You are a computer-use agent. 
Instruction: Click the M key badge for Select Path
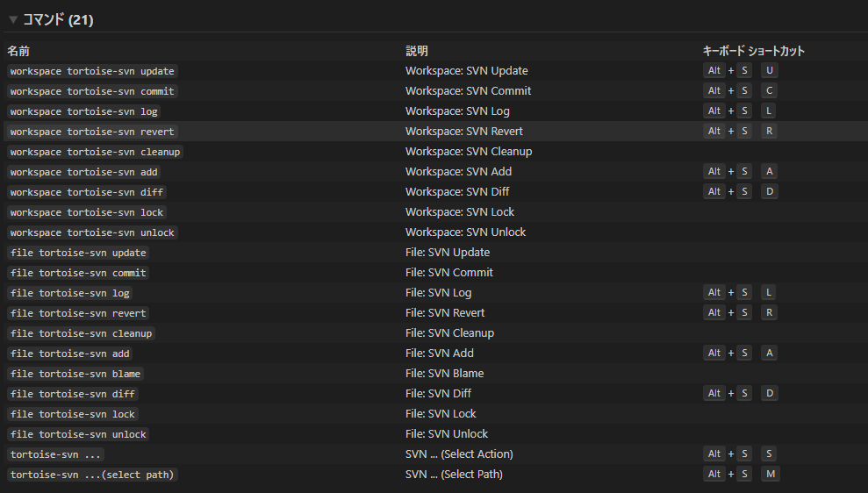(x=770, y=475)
